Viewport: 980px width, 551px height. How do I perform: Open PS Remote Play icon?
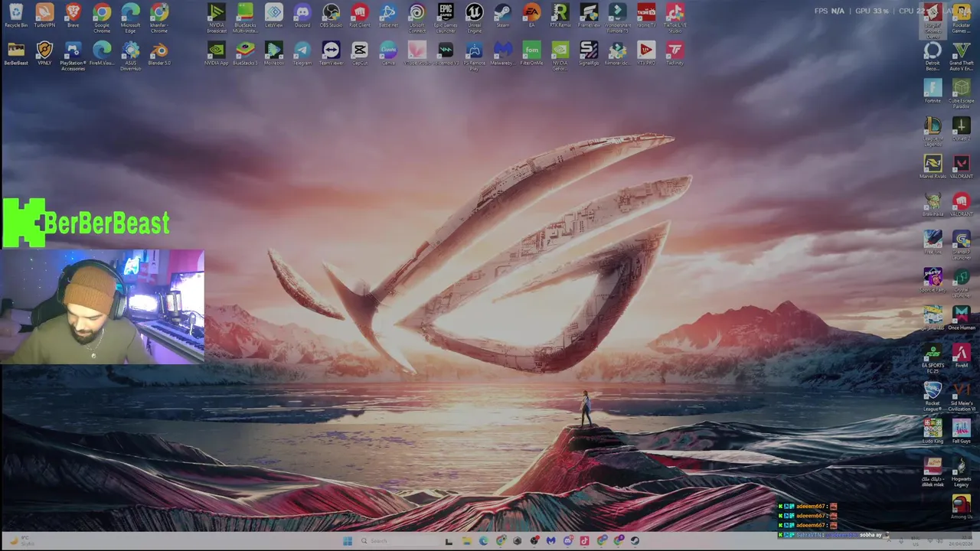click(x=474, y=57)
